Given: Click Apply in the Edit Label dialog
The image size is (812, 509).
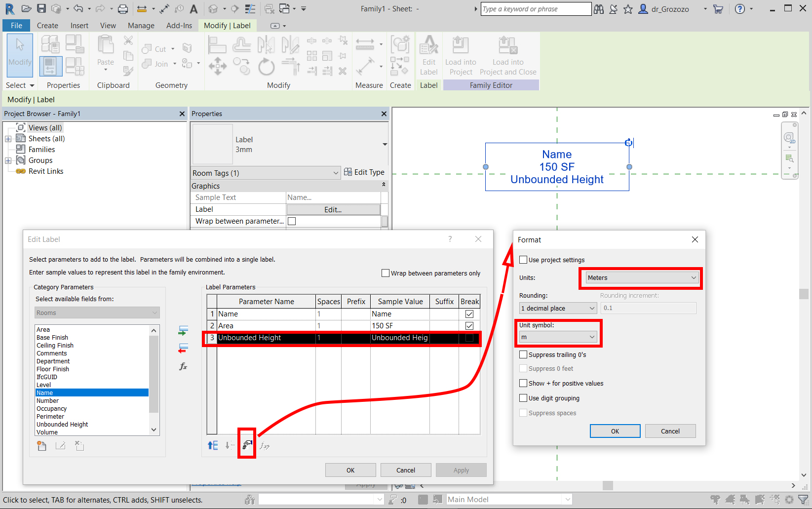Looking at the screenshot, I should 461,470.
